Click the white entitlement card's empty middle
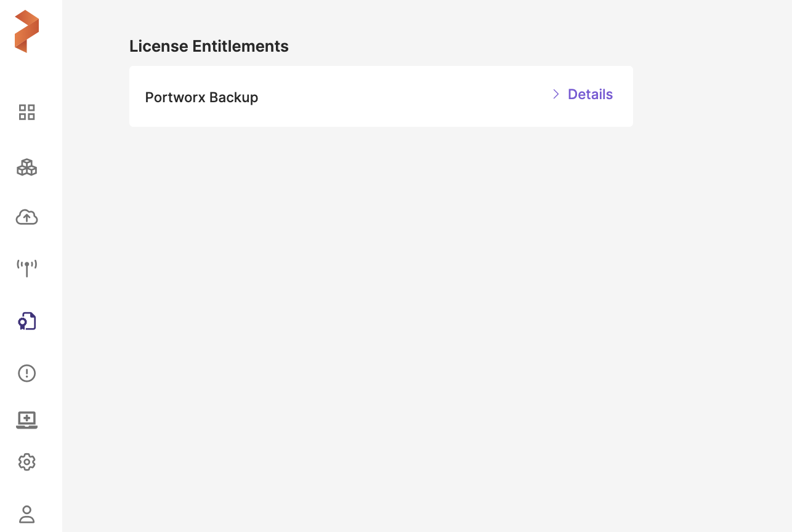792x532 pixels. 400,97
